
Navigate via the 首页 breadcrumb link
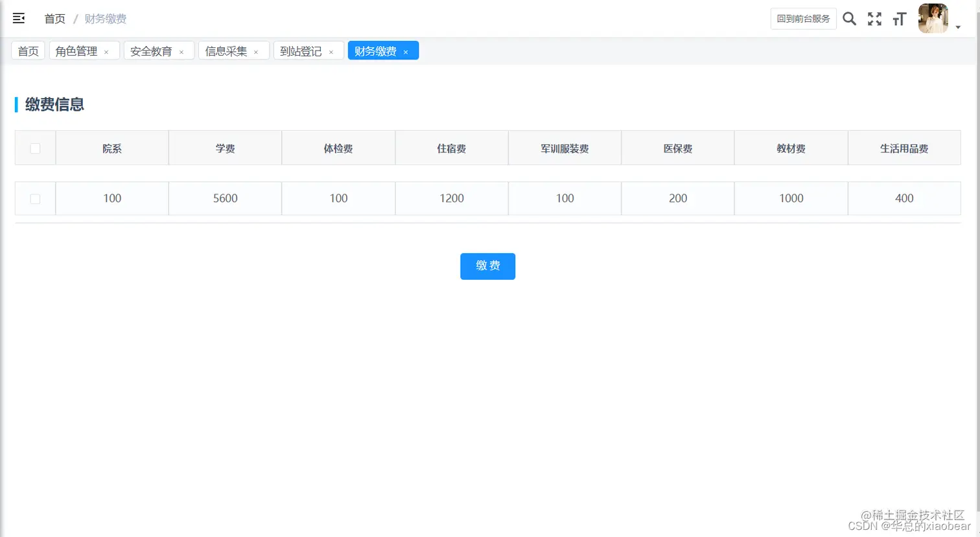click(54, 19)
